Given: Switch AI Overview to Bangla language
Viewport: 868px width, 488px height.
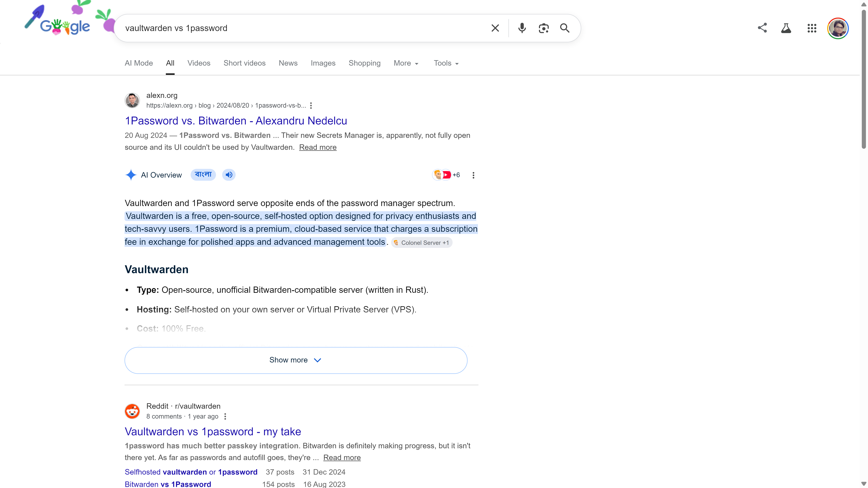Looking at the screenshot, I should [x=203, y=174].
